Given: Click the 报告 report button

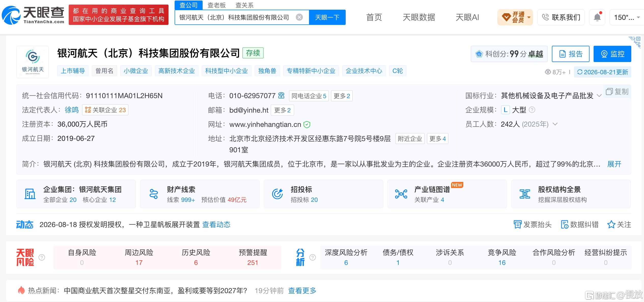Looking at the screenshot, I should (x=570, y=54).
